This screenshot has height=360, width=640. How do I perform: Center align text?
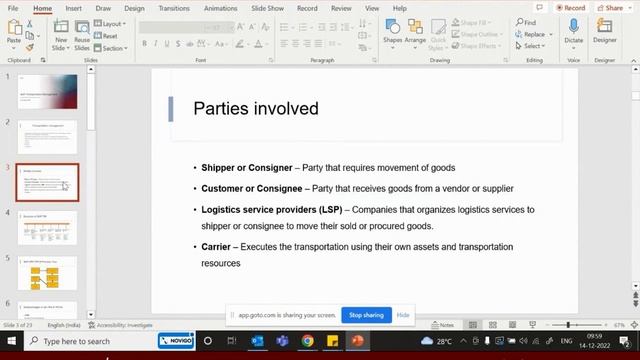coord(296,43)
